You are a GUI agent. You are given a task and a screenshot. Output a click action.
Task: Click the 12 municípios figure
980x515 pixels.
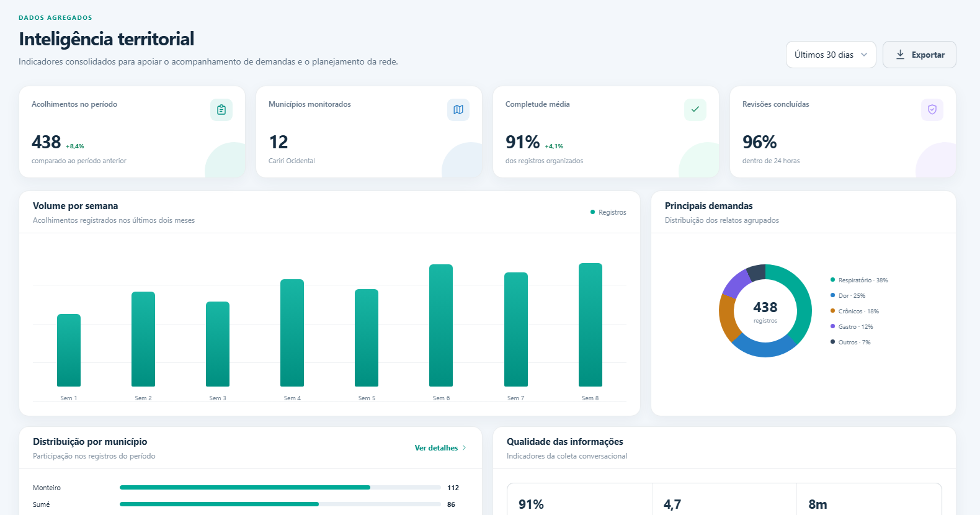click(278, 142)
